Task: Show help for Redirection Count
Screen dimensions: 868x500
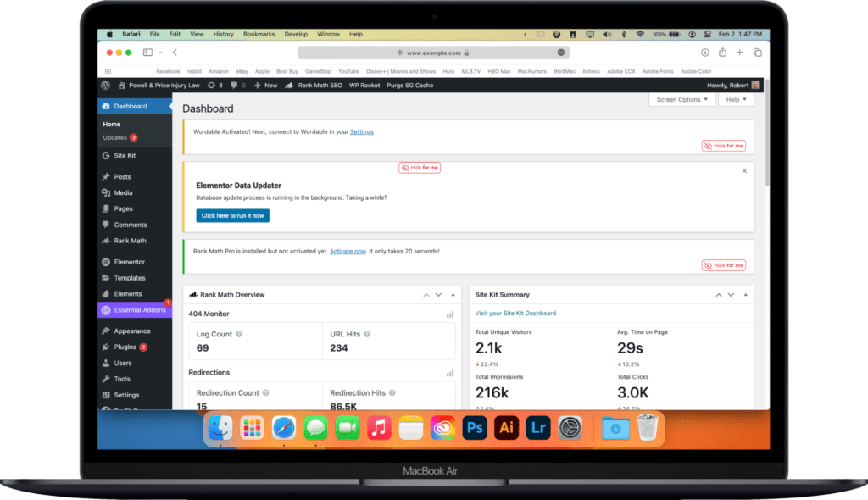Action: pos(265,393)
